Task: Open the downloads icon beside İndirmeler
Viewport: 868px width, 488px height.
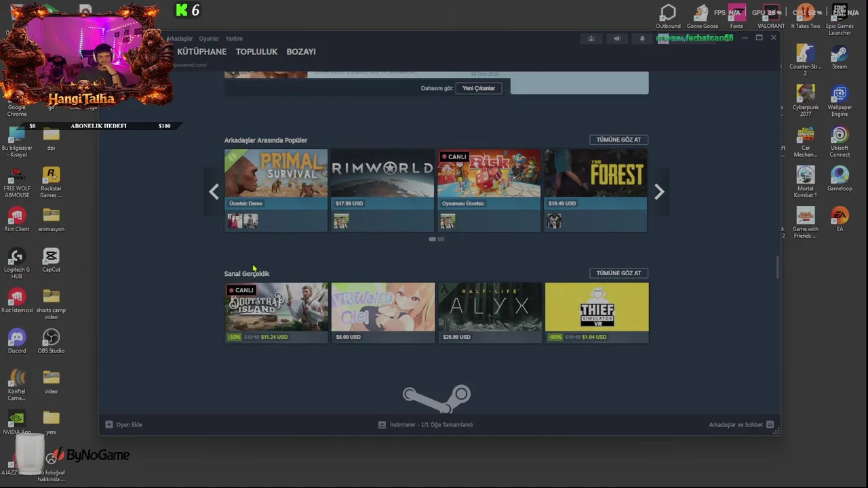Action: click(382, 424)
